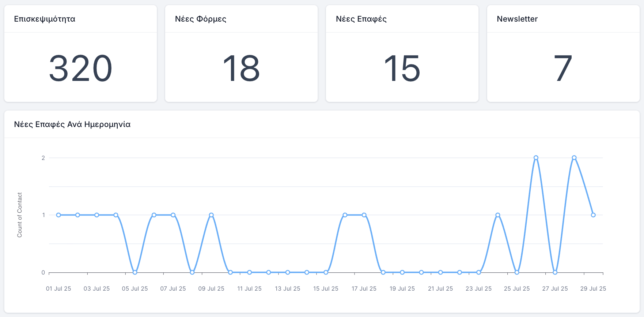Click the Newsletter count 7
The width and height of the screenshot is (644, 317).
[563, 68]
